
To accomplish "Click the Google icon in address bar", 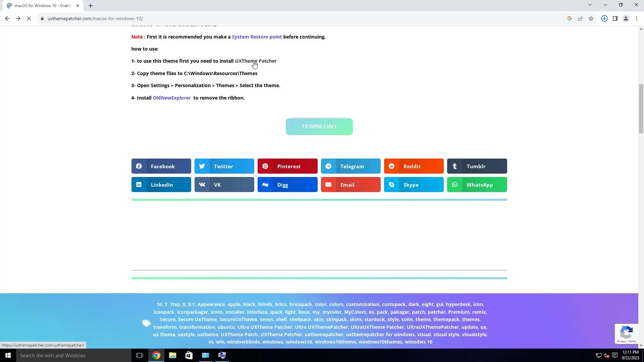I will (570, 19).
